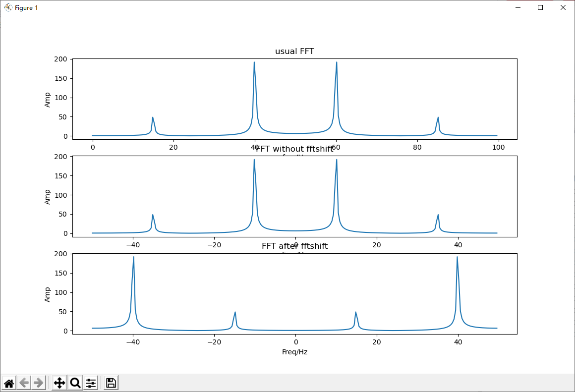The width and height of the screenshot is (575, 392).
Task: Click the 'Freq/Hz' label under bottom plot
Action: (294, 352)
